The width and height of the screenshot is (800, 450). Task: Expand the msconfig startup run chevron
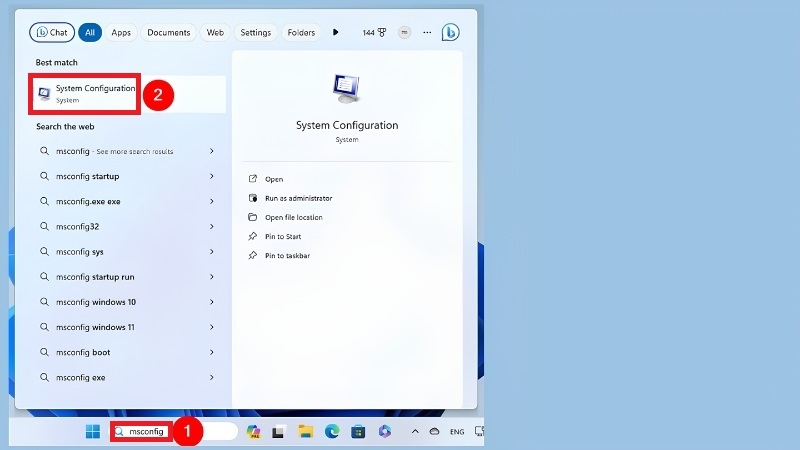point(211,277)
